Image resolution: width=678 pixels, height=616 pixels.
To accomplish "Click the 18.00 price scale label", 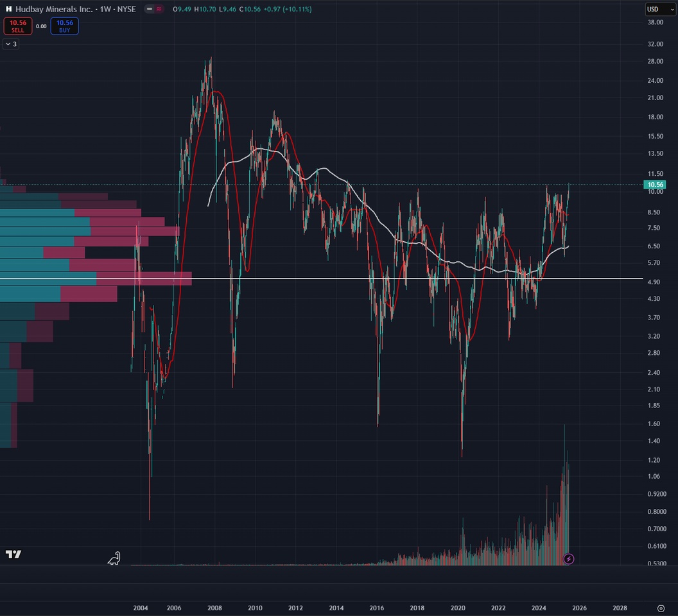I will (655, 117).
